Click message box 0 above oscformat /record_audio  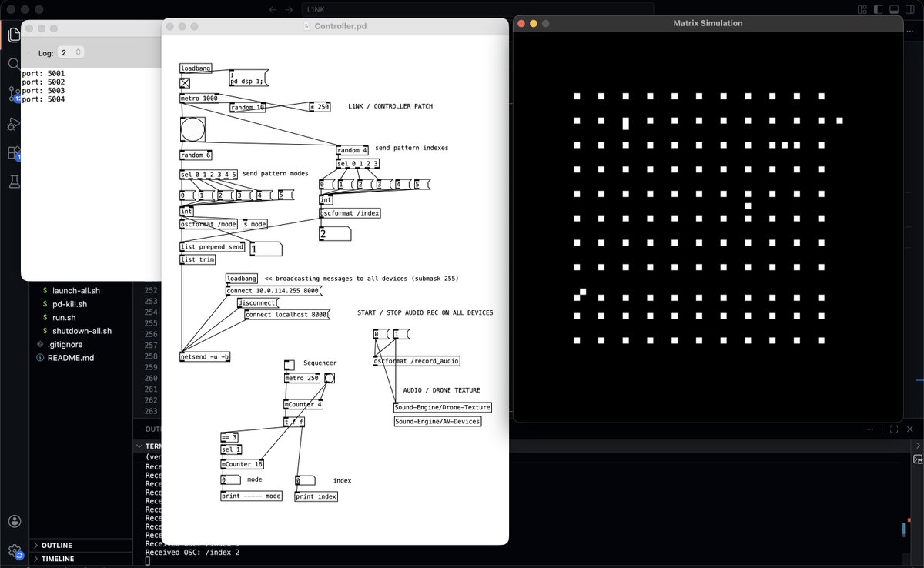pyautogui.click(x=380, y=334)
